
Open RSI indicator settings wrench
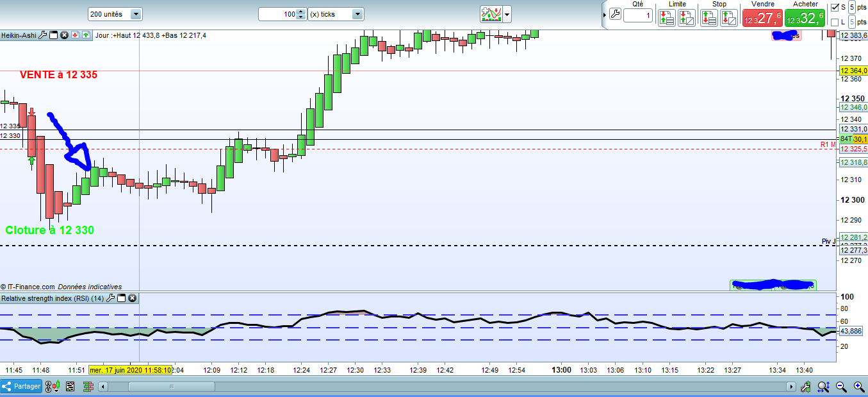(x=111, y=298)
